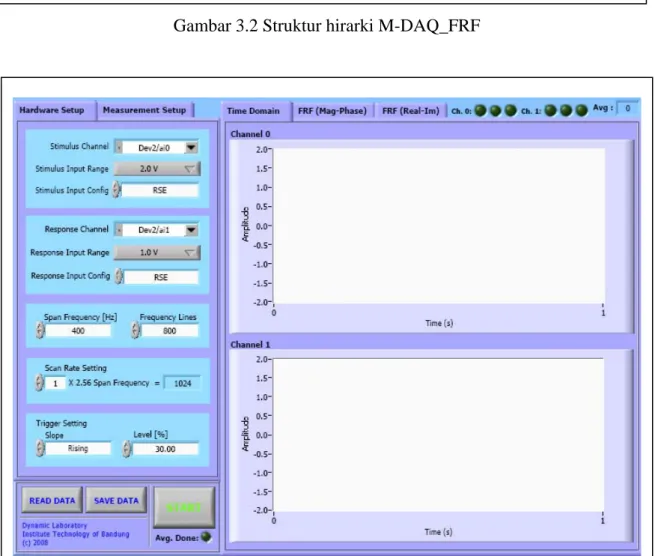This screenshot has width=655, height=556.
Task: Click the Response Input Config stepper arrows
Action: tap(119, 277)
